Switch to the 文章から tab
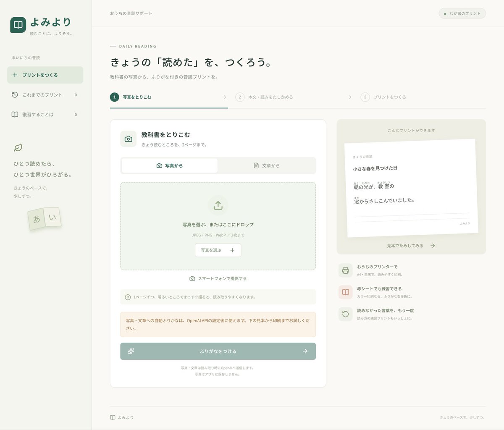Viewport: 504px width, 430px height. pyautogui.click(x=267, y=165)
